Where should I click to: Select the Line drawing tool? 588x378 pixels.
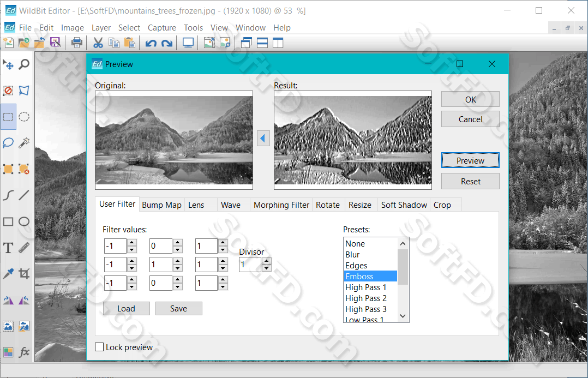click(24, 195)
